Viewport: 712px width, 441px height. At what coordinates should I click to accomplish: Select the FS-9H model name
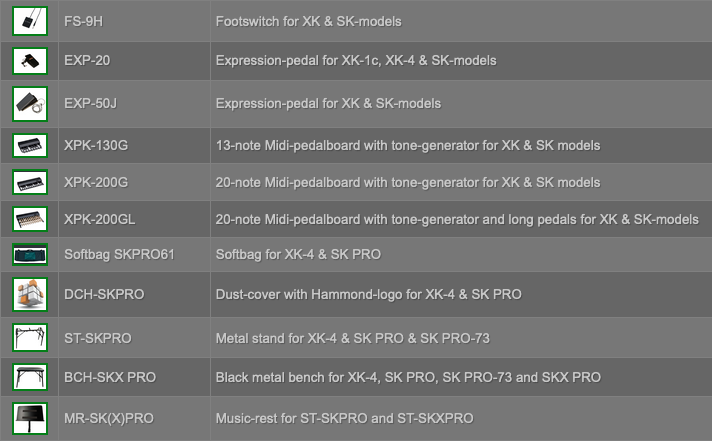tap(84, 21)
